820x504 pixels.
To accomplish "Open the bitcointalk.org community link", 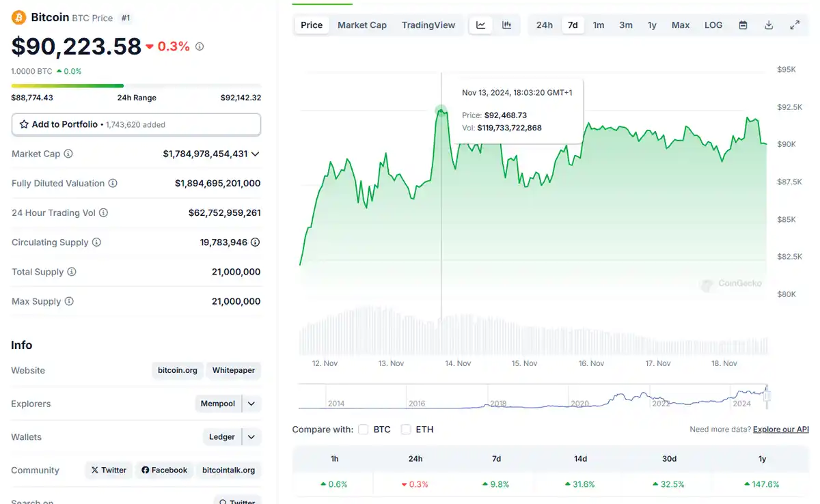I will point(229,470).
